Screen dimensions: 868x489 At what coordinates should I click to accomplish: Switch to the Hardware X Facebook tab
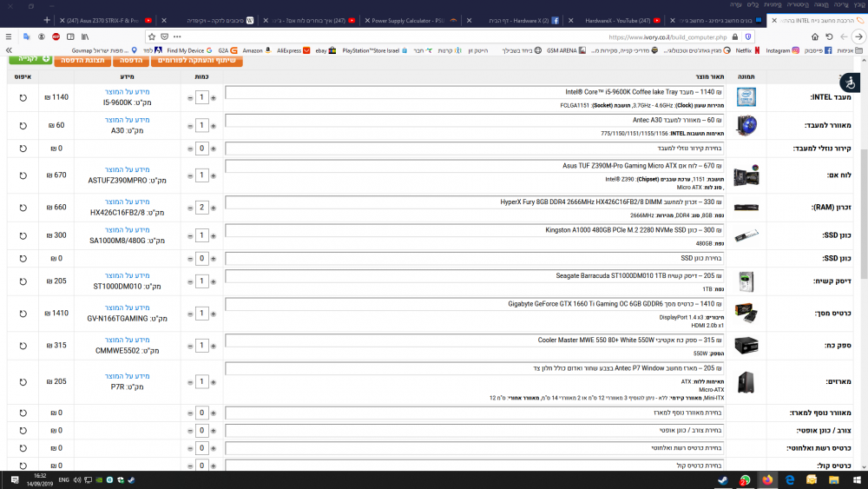point(519,21)
